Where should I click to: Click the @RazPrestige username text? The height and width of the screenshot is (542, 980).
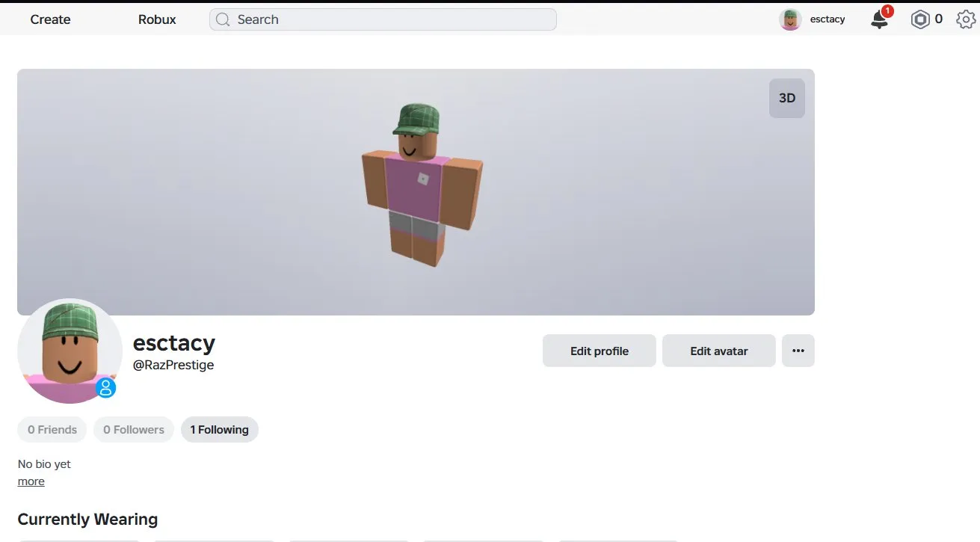pyautogui.click(x=173, y=366)
